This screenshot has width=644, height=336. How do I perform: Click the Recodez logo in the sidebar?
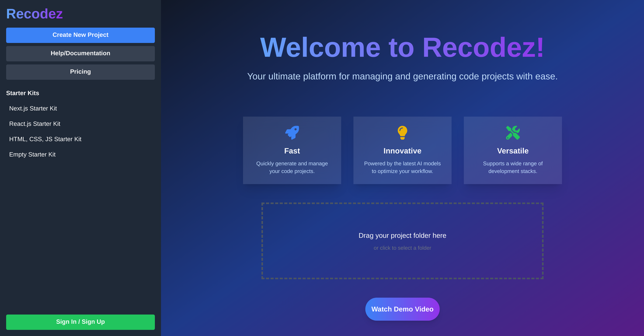tap(34, 14)
